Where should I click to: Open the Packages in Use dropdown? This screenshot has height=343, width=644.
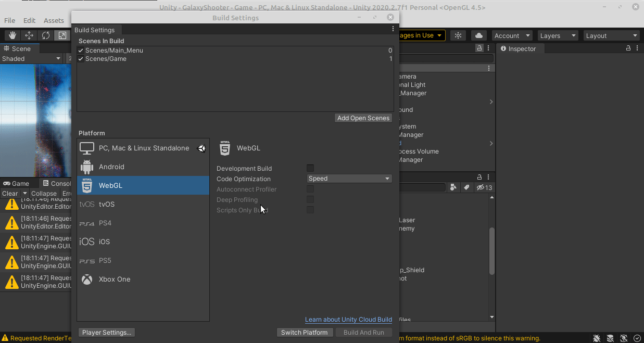(422, 35)
